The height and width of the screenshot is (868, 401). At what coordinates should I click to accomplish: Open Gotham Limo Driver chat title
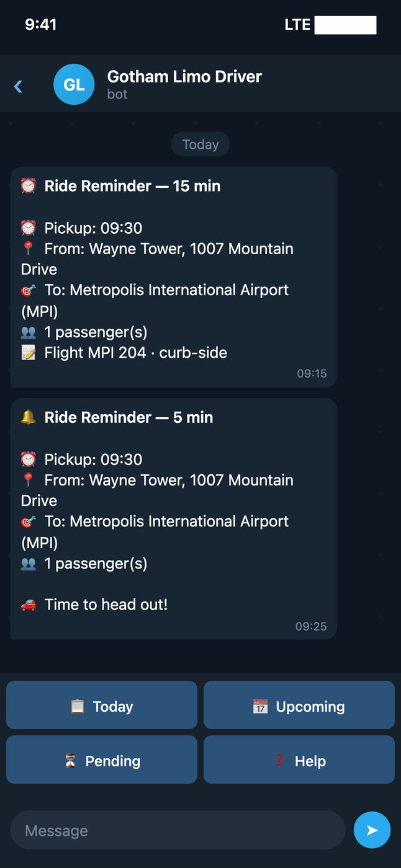click(x=184, y=76)
